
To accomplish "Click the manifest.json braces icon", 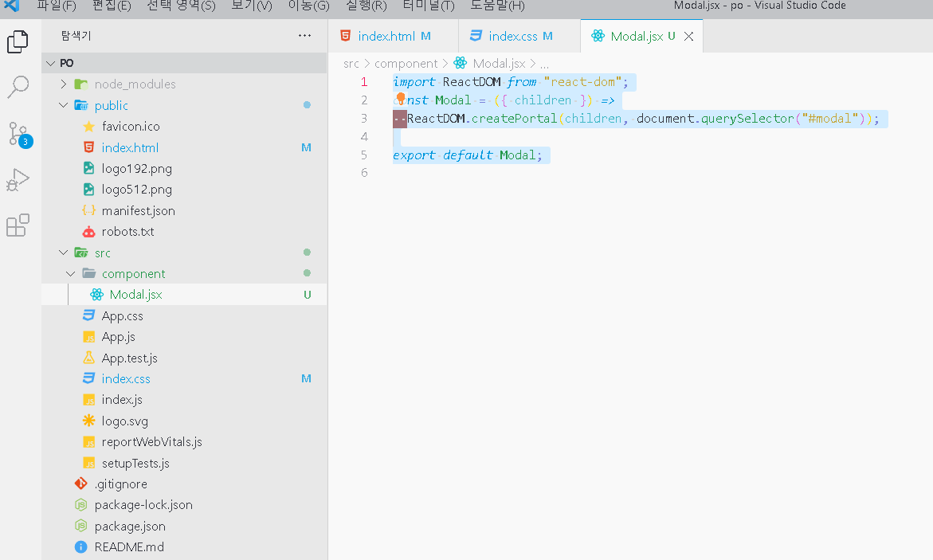I will tap(88, 210).
